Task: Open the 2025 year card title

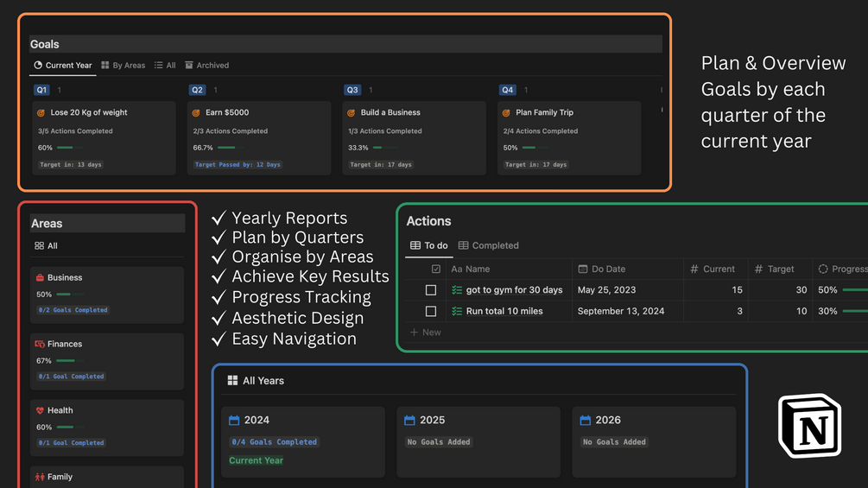Action: point(433,420)
